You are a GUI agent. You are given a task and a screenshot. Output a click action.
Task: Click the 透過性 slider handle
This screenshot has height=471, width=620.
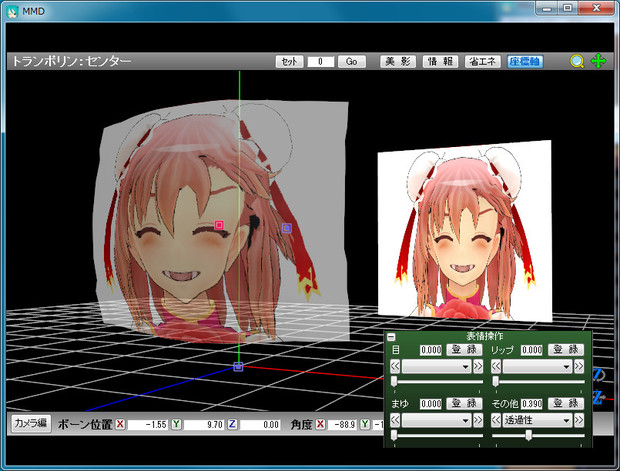tap(529, 435)
